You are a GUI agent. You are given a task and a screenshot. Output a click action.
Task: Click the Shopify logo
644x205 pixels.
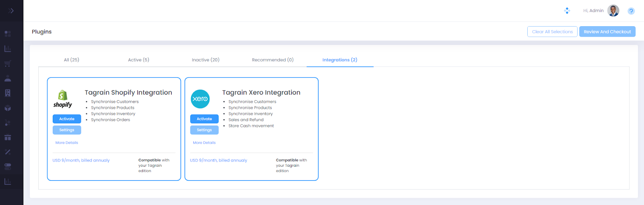tap(63, 99)
